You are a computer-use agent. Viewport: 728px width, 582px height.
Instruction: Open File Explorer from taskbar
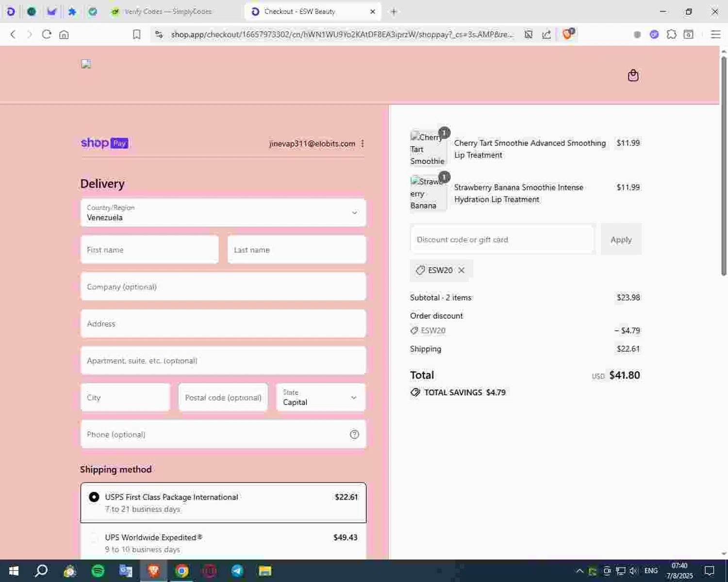265,571
